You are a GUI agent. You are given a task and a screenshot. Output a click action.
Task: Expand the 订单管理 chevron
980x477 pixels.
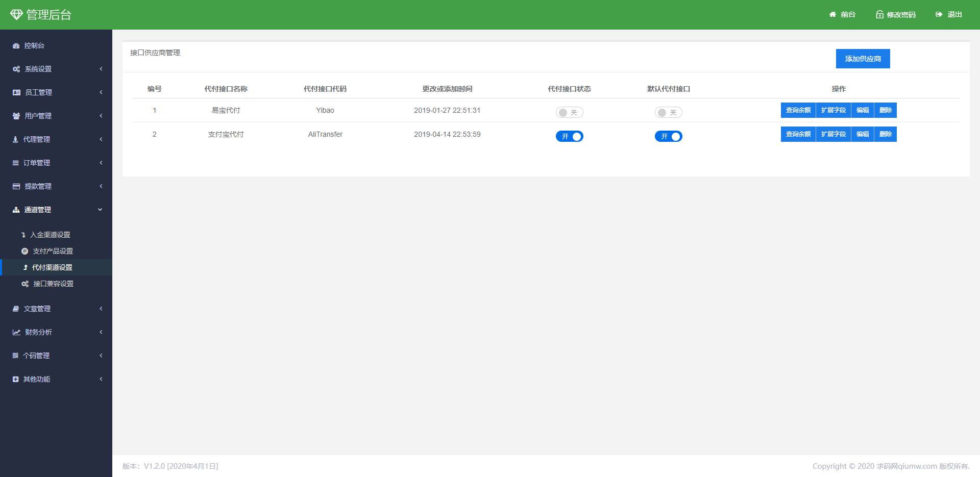pyautogui.click(x=101, y=163)
